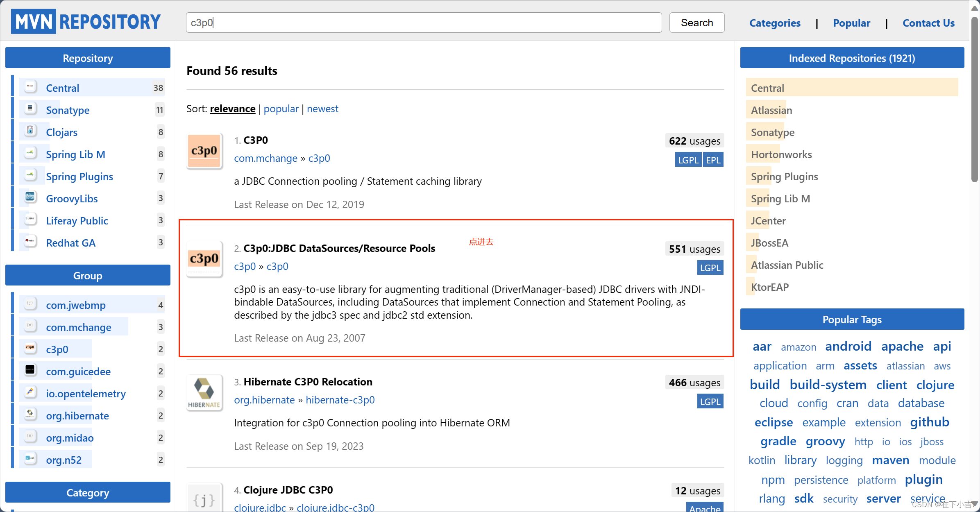Open Hortonworks in Indexed Repositories
Viewport: 980px width, 512px height.
[781, 154]
